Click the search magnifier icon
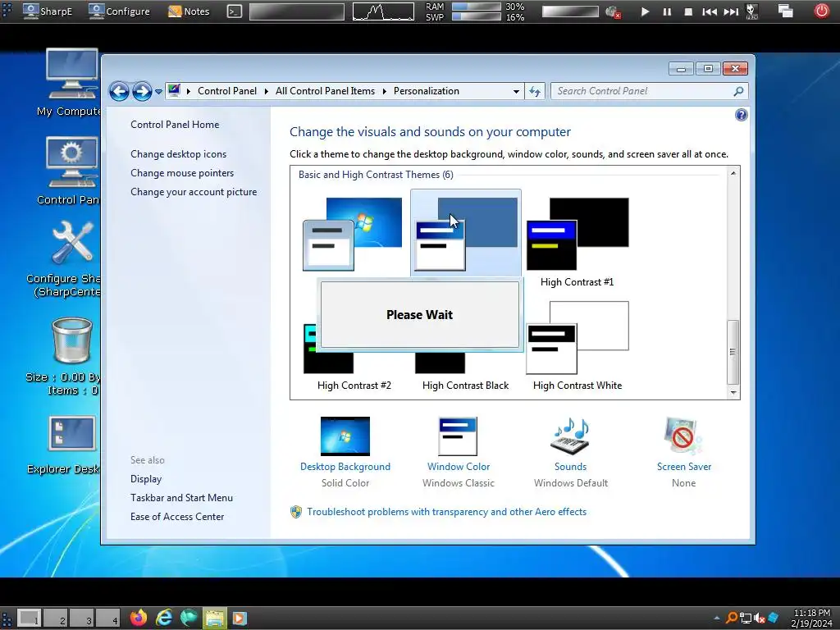Screen dimensions: 840x630 (x=739, y=91)
